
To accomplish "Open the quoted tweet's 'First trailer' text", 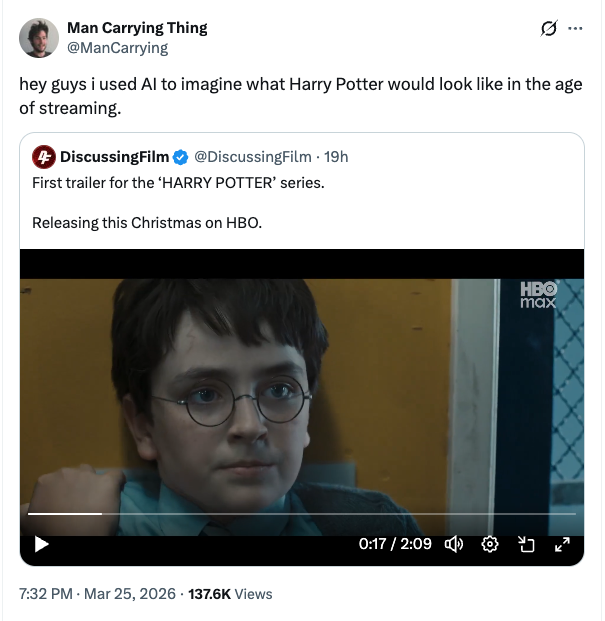I will click(178, 183).
